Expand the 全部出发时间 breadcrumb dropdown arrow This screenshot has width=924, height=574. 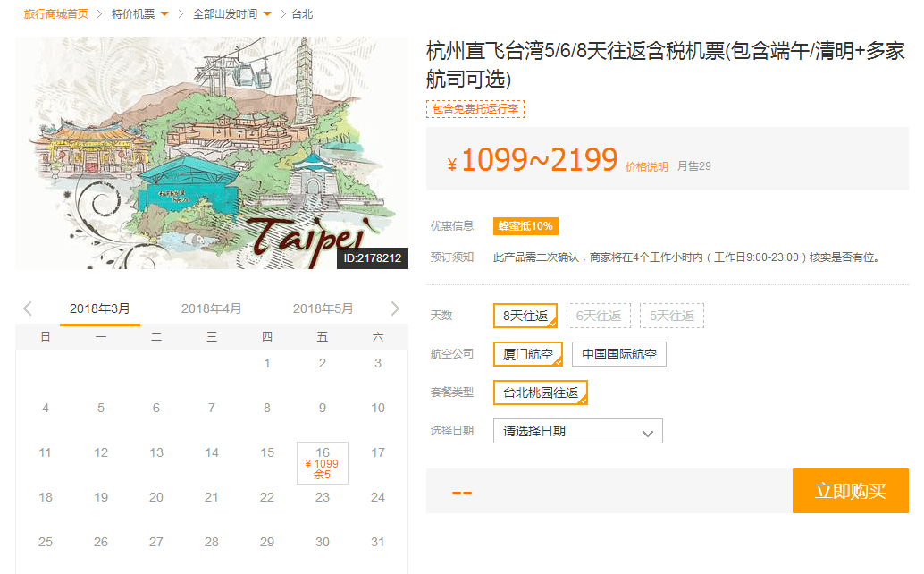[267, 14]
